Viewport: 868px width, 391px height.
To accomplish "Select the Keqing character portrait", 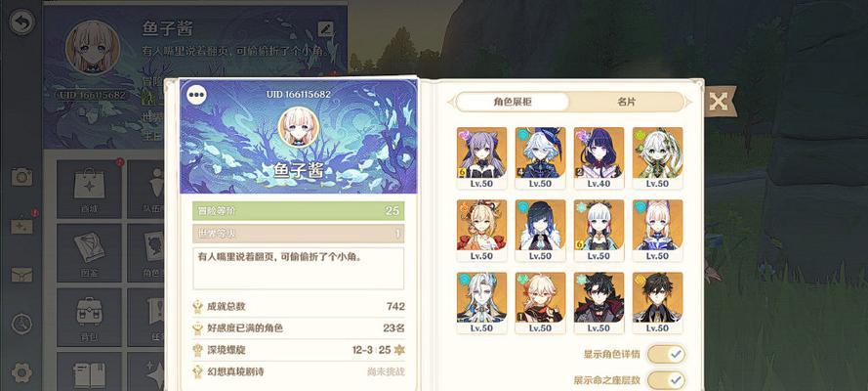I will [x=481, y=157].
